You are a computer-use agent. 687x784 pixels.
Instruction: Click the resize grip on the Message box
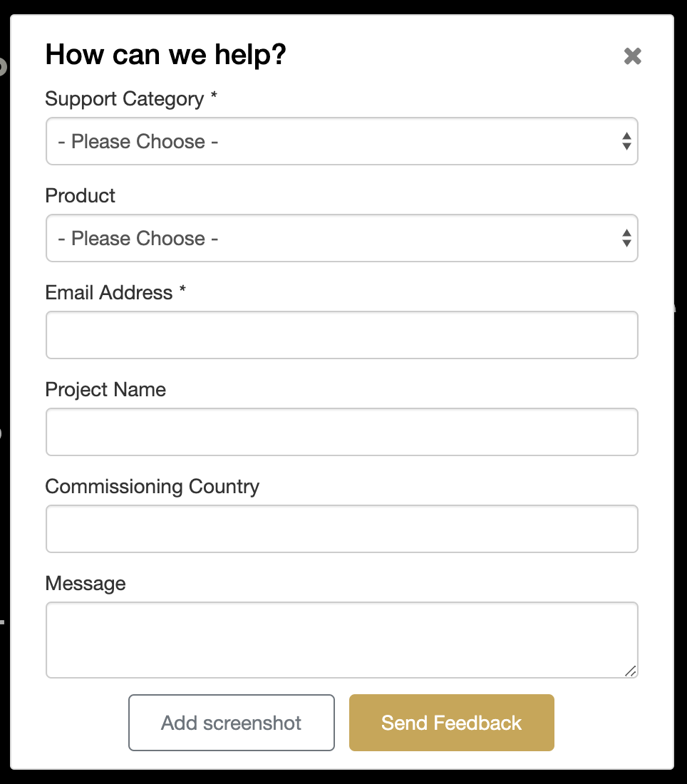pyautogui.click(x=630, y=671)
